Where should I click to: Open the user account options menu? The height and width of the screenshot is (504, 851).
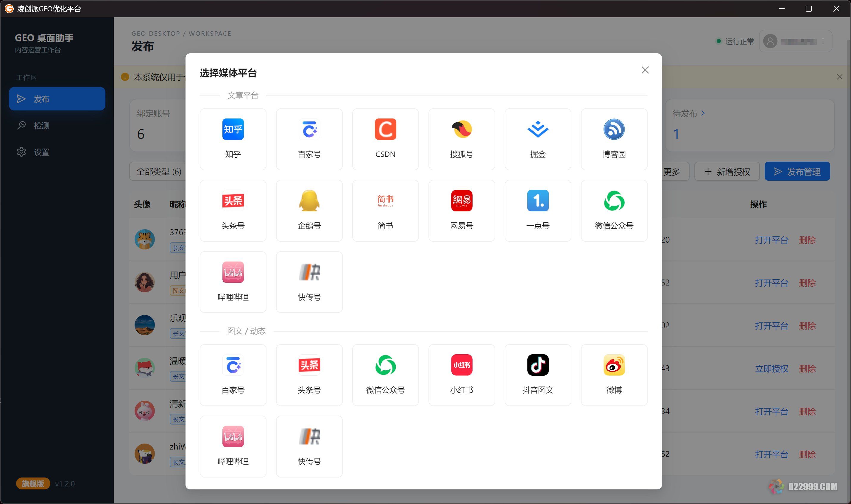[823, 41]
